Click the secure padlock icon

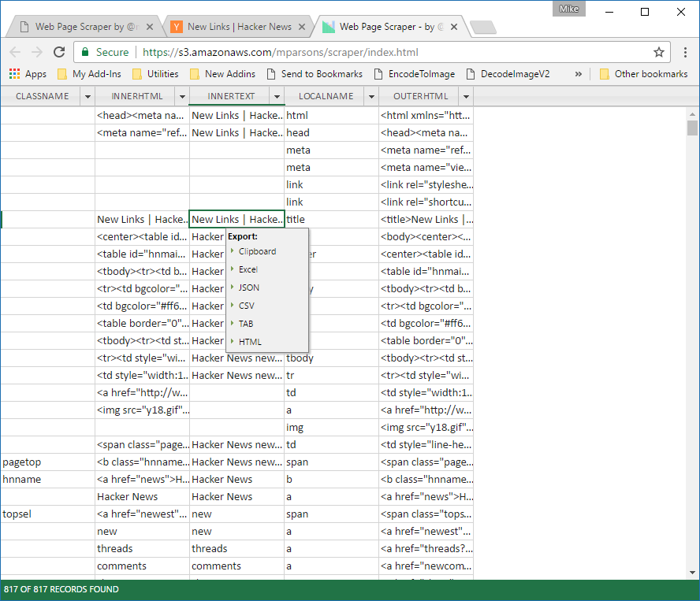(86, 52)
